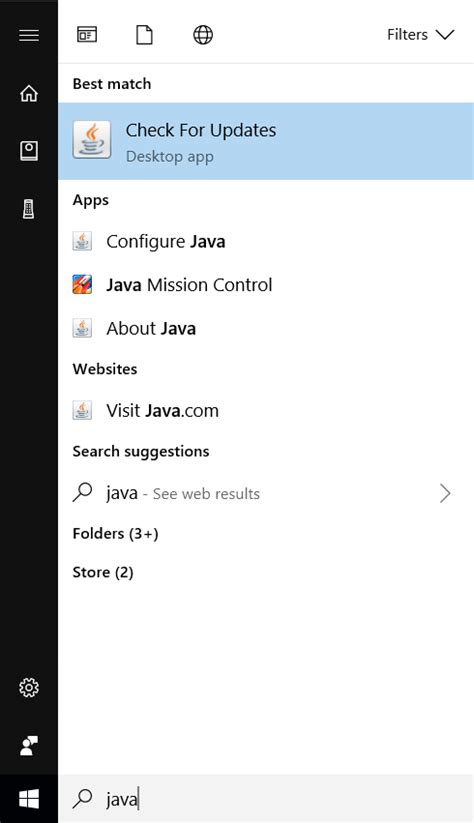The image size is (474, 823).
Task: Open the Check For Updates best match
Action: (266, 141)
